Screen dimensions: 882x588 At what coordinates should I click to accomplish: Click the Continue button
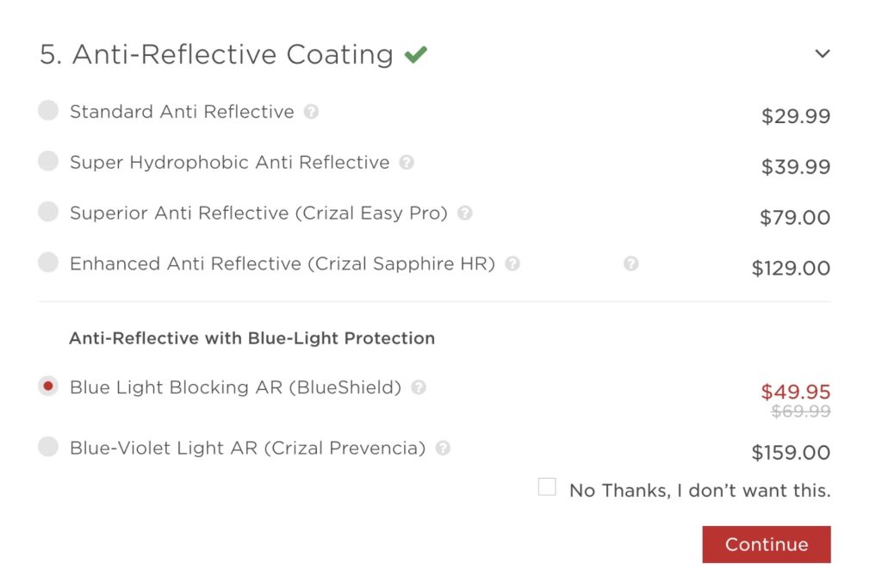766,544
